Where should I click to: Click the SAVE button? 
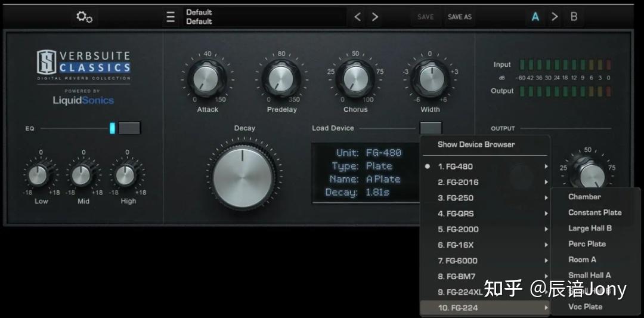coord(426,17)
